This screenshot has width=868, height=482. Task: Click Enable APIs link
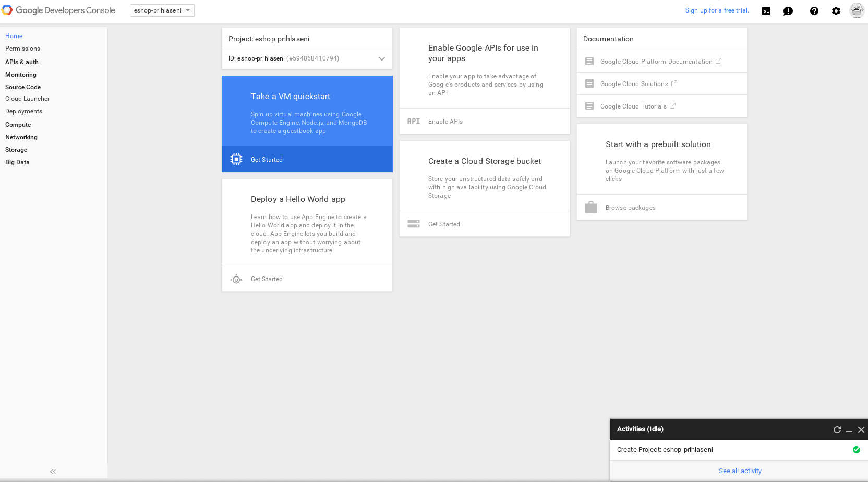click(x=445, y=122)
